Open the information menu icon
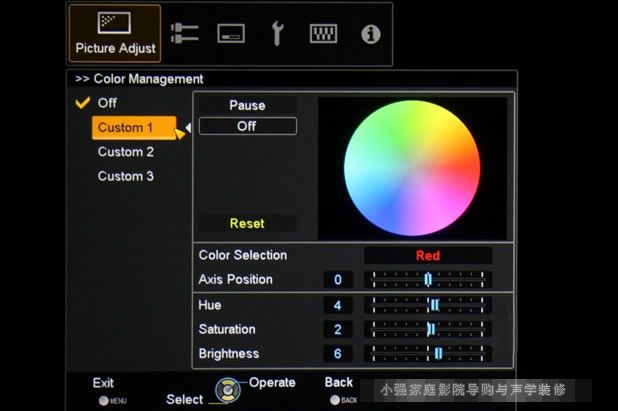Viewport: 618px width, 411px height. [x=370, y=34]
